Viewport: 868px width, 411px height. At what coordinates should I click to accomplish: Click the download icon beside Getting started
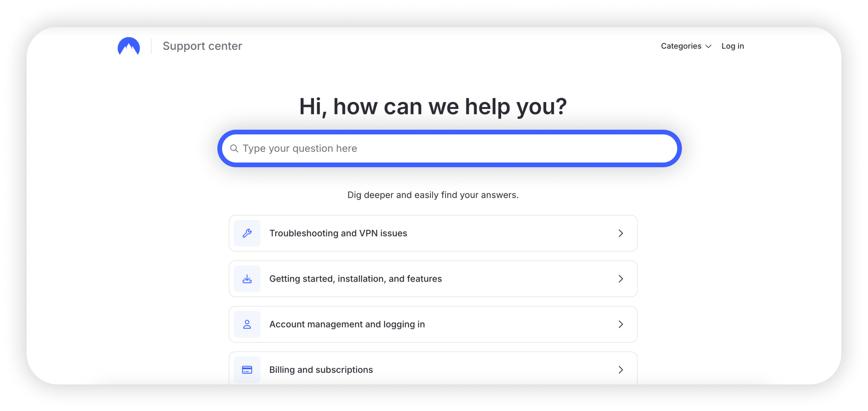tap(247, 279)
